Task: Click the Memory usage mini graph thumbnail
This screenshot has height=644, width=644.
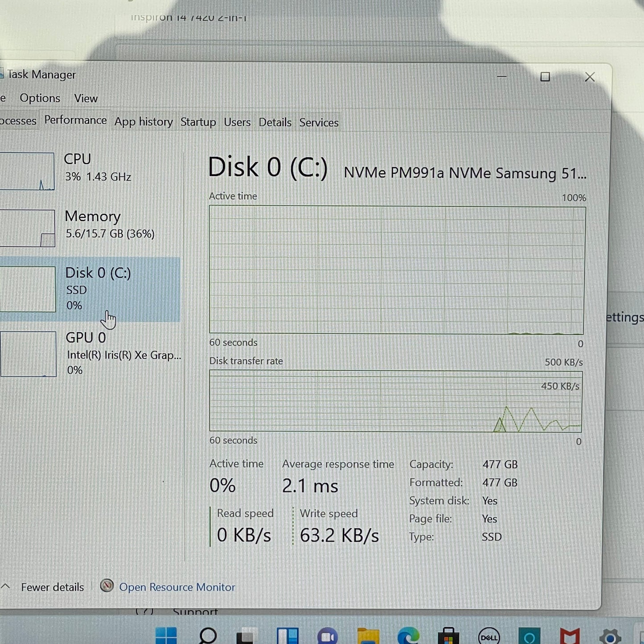Action: coord(27,228)
